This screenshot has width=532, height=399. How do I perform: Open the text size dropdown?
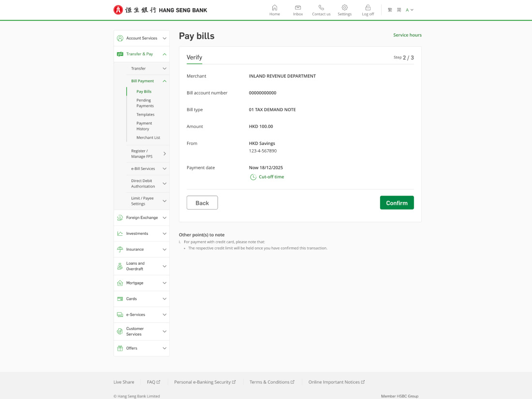[410, 10]
